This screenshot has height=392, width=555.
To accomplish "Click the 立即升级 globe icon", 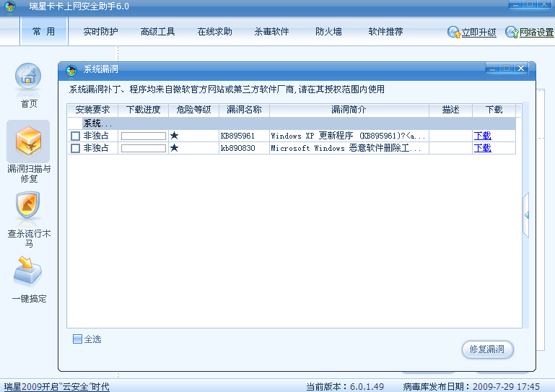I will (x=454, y=32).
